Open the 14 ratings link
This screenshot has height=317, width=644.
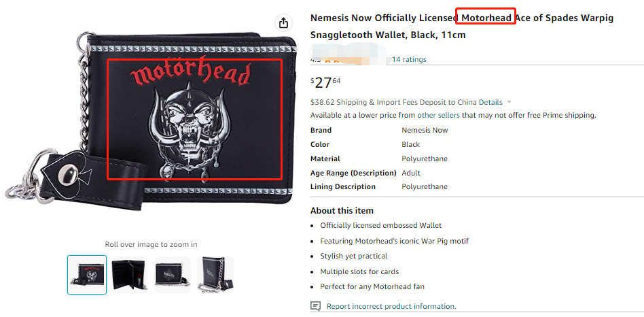409,59
